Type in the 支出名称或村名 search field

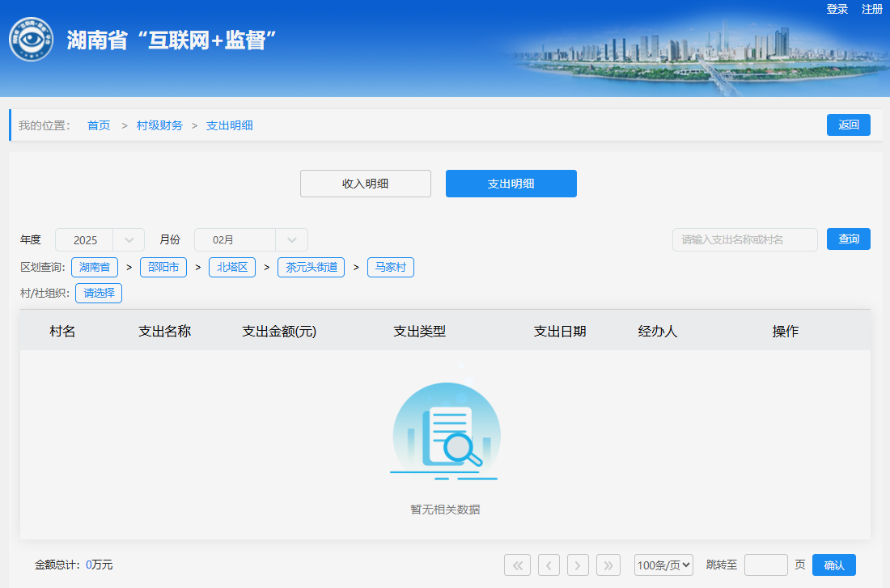pos(744,239)
